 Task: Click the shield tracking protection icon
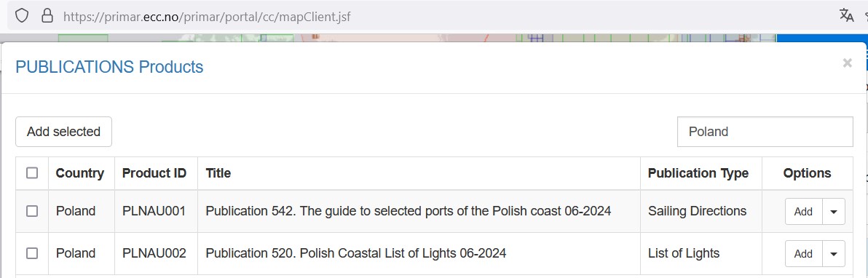click(x=22, y=15)
